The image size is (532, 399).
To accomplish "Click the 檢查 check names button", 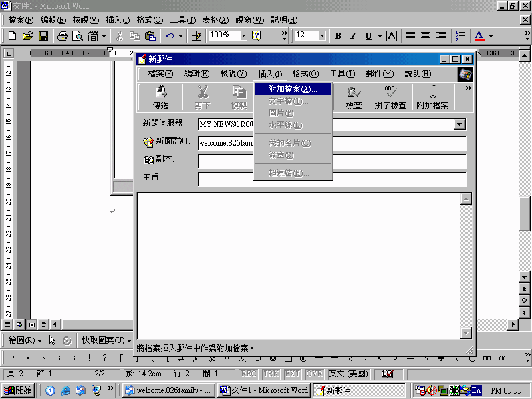I will point(354,98).
